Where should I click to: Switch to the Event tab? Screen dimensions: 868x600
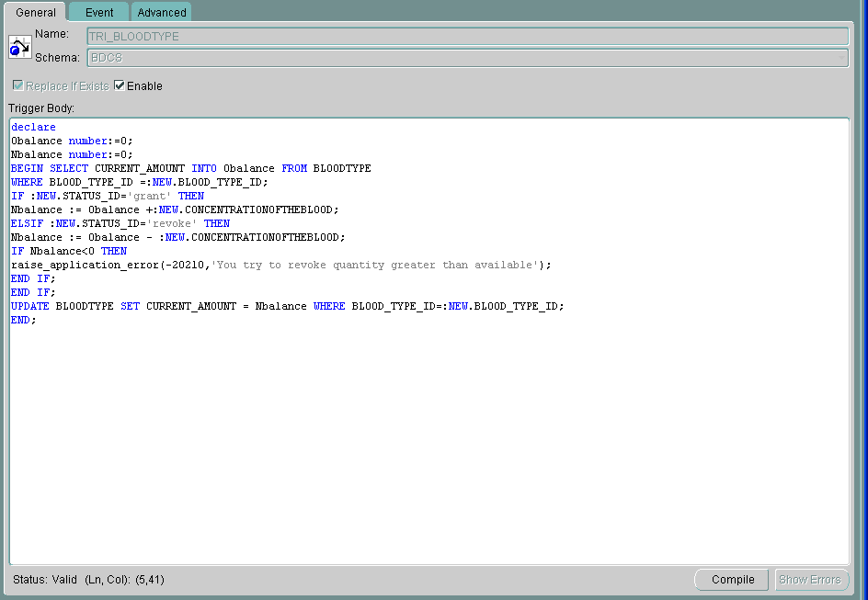click(99, 12)
